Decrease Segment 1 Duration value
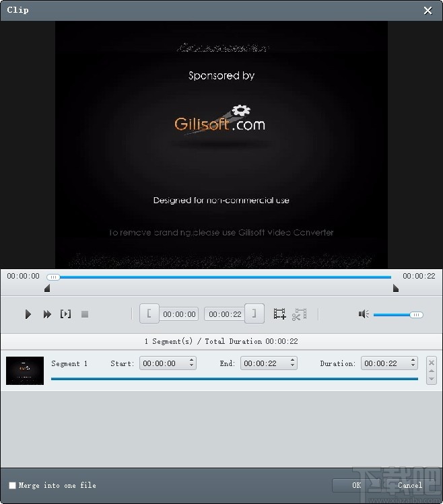Screen dimensions: 443x504 (x=413, y=366)
